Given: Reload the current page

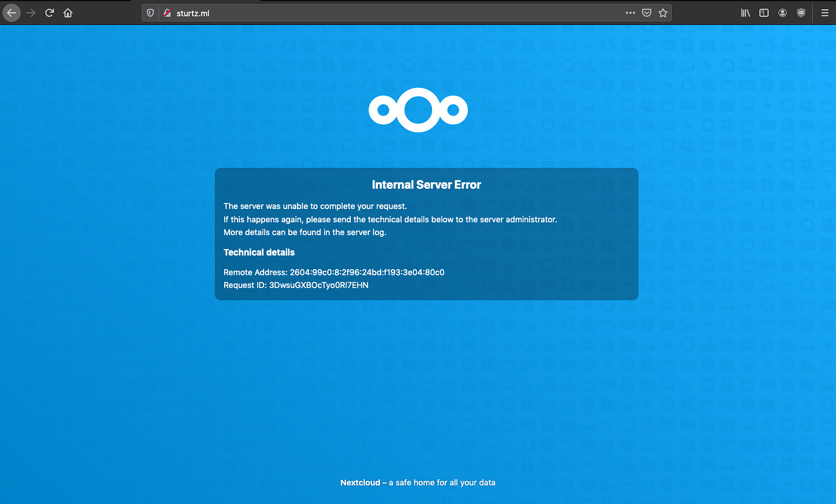Looking at the screenshot, I should coord(50,12).
